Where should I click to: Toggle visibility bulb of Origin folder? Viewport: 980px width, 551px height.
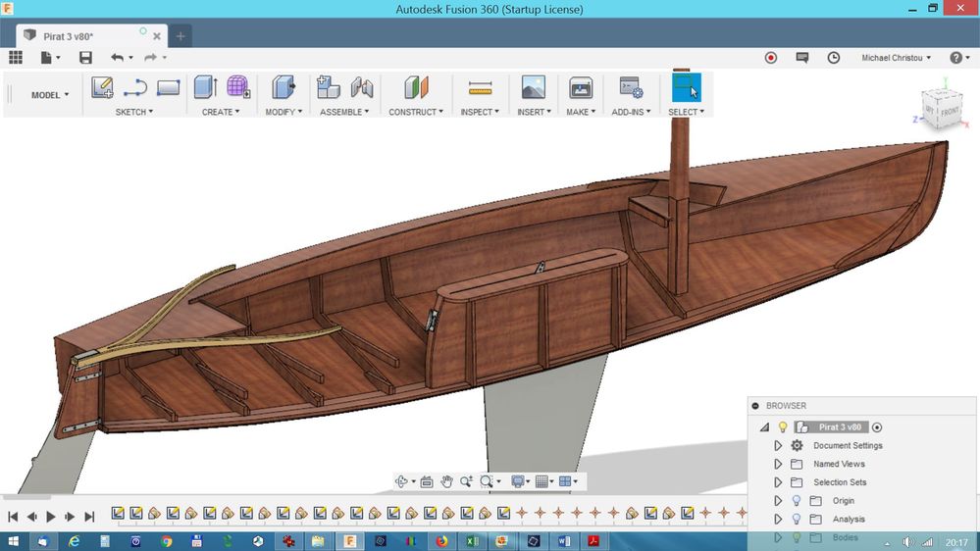click(x=797, y=500)
